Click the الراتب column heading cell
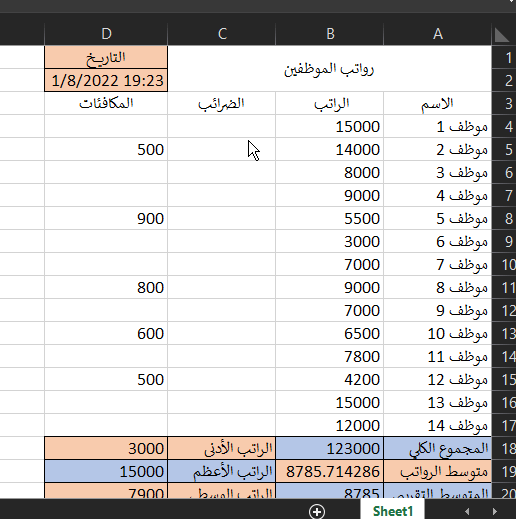Screen dimensions: 516x519 coord(330,103)
